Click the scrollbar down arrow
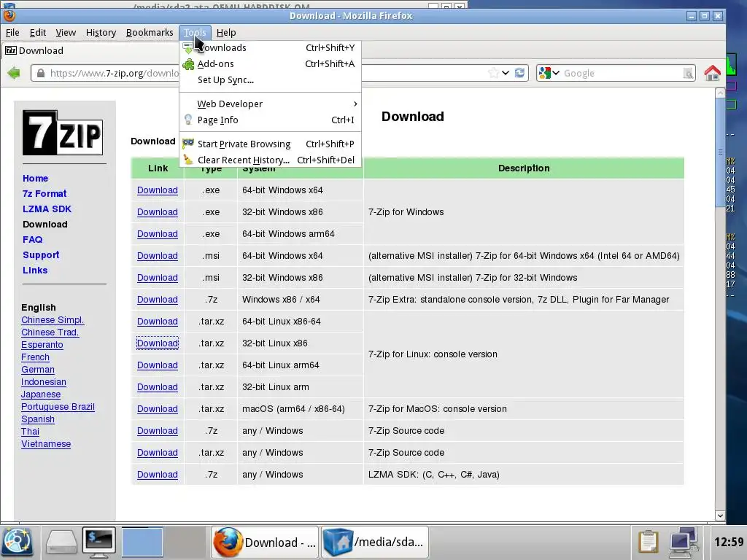The width and height of the screenshot is (747, 560). point(720,516)
